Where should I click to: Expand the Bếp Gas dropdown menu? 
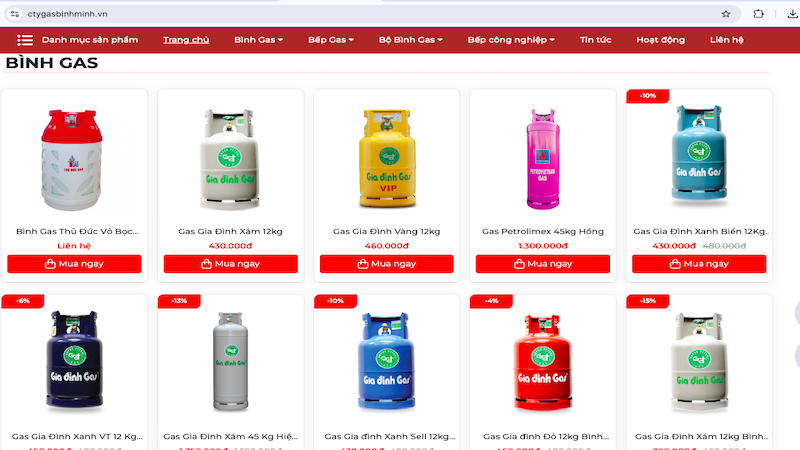331,40
